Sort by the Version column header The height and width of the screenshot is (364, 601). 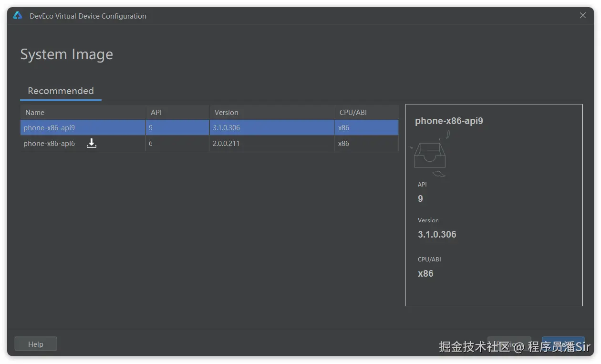(x=272, y=112)
